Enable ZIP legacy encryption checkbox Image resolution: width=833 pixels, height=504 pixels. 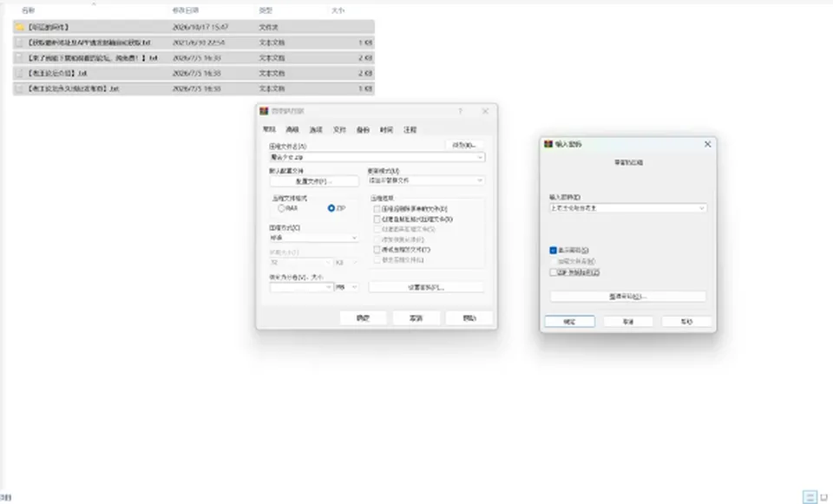(553, 272)
